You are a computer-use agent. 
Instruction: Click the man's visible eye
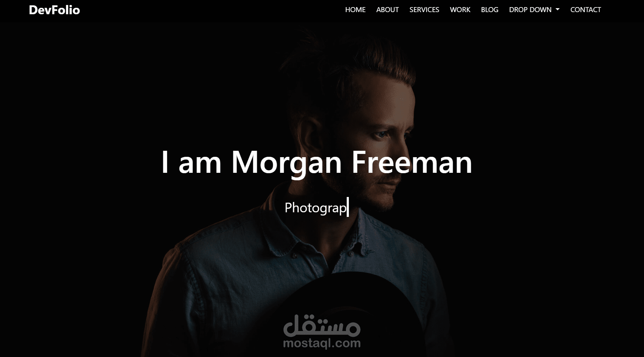coord(382,135)
